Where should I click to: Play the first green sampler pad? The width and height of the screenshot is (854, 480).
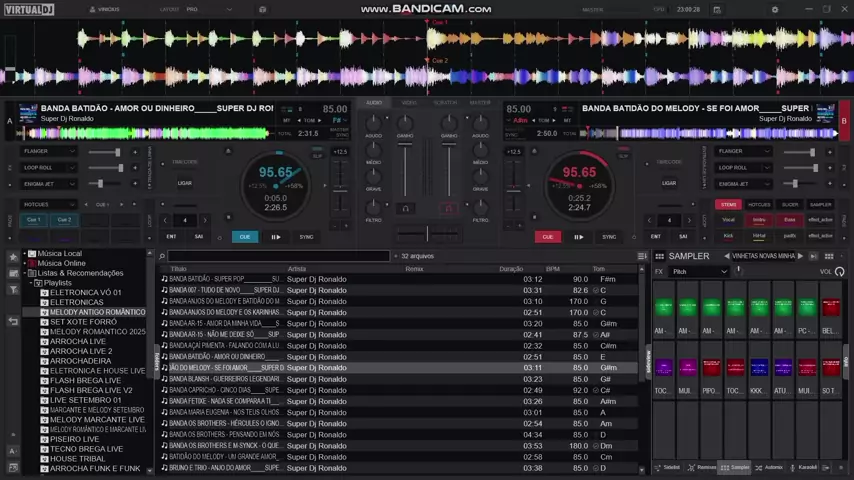663,308
